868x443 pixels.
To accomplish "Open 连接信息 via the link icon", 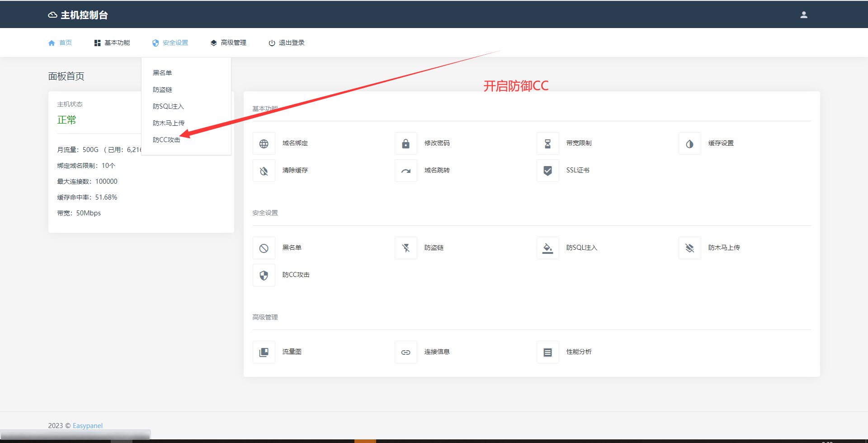I will (x=406, y=352).
